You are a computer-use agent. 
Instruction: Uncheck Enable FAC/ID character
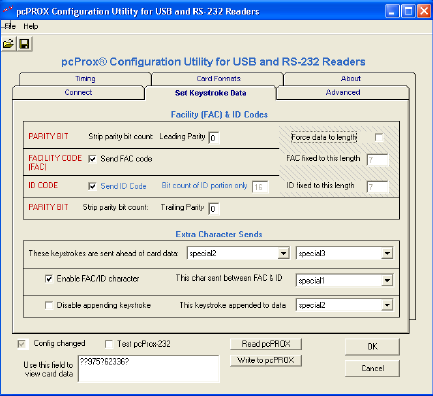[x=49, y=279]
